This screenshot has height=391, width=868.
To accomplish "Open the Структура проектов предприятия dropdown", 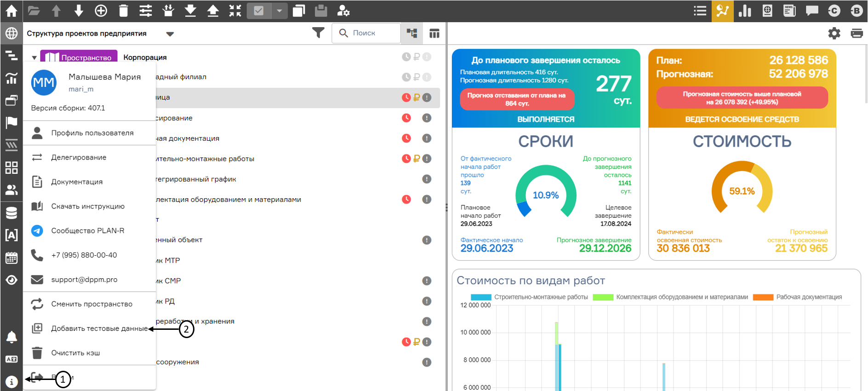I will 170,34.
